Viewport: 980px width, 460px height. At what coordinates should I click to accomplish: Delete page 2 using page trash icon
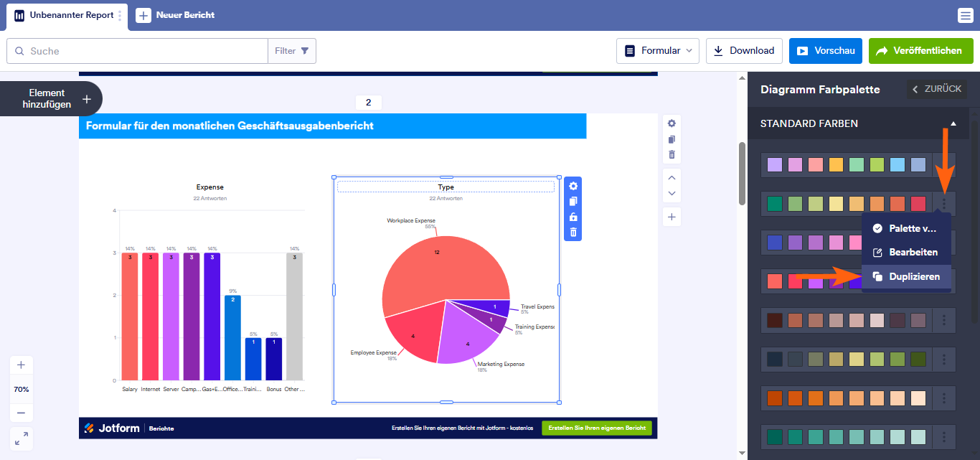click(x=672, y=154)
